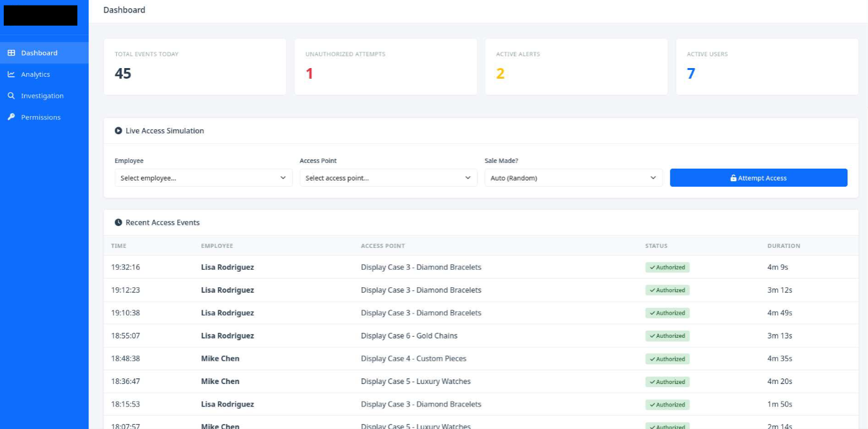Go to the Permissions page
868x429 pixels.
[44, 117]
